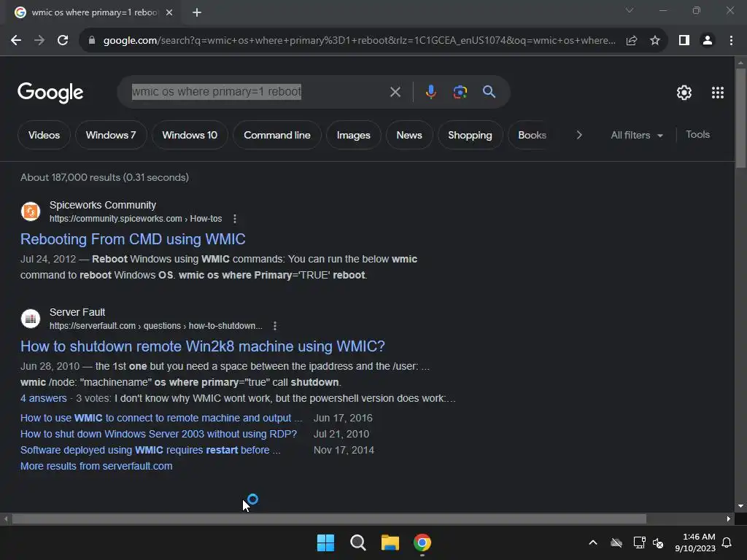Search by image with Google Lens

coord(460,92)
